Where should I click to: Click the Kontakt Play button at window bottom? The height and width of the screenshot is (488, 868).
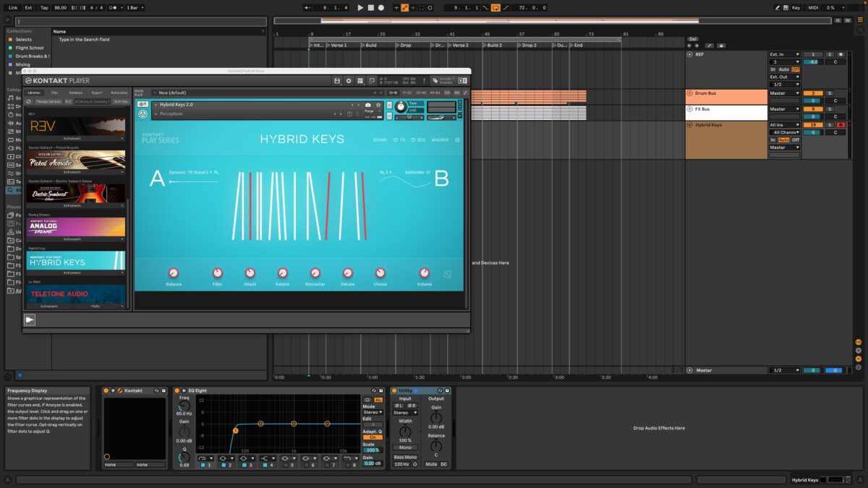[x=30, y=319]
